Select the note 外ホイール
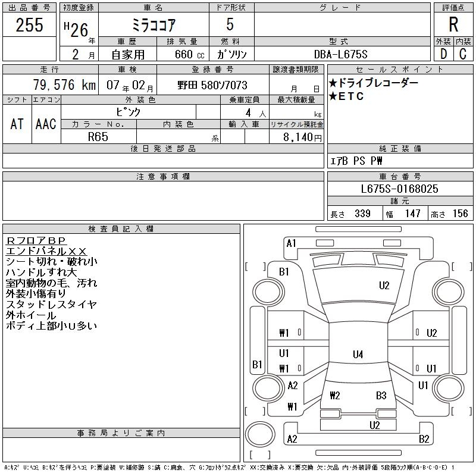476x476 pixels. click(x=31, y=315)
